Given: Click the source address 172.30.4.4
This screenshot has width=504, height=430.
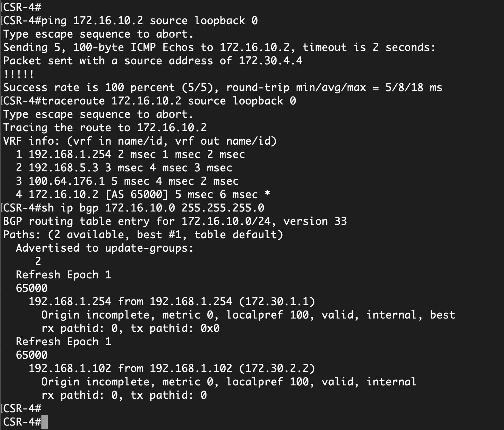Looking at the screenshot, I should [x=270, y=61].
